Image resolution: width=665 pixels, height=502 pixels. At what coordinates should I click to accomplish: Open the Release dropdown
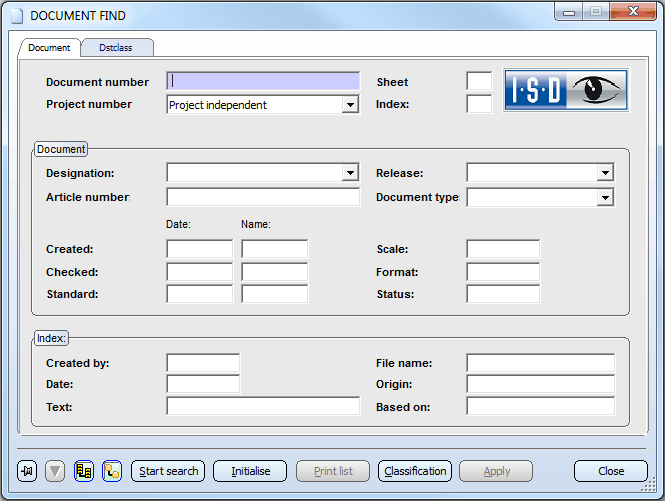coord(604,173)
